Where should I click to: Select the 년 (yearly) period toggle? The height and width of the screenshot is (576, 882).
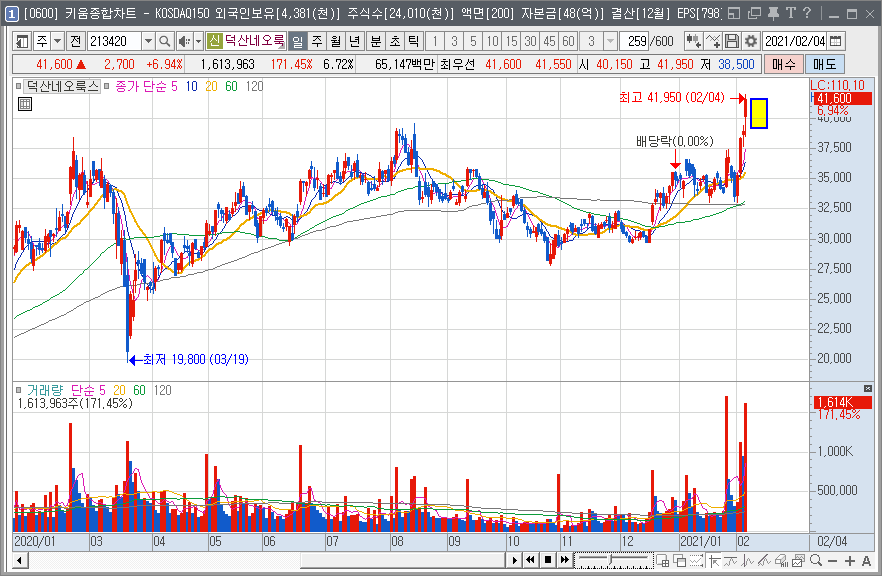[354, 41]
